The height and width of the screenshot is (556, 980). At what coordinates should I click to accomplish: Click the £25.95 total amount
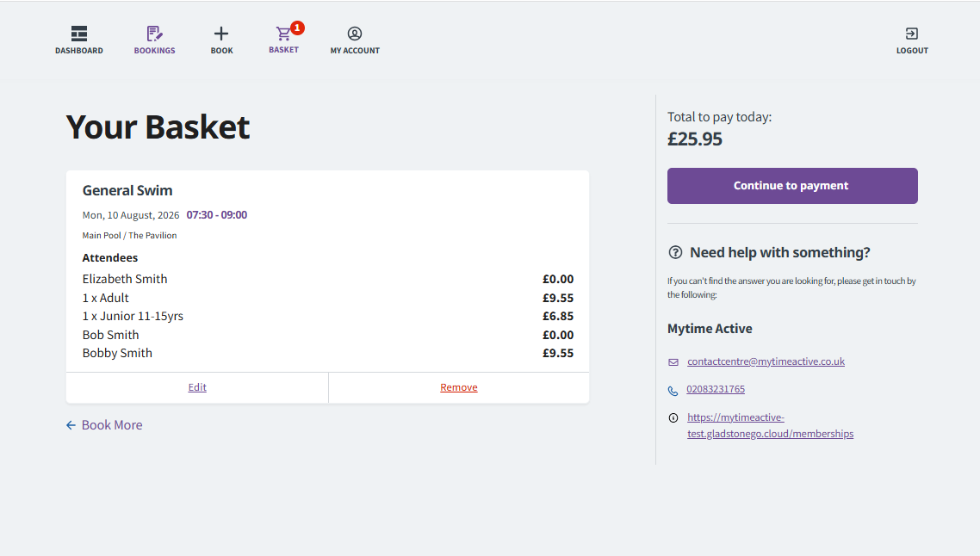pos(694,139)
